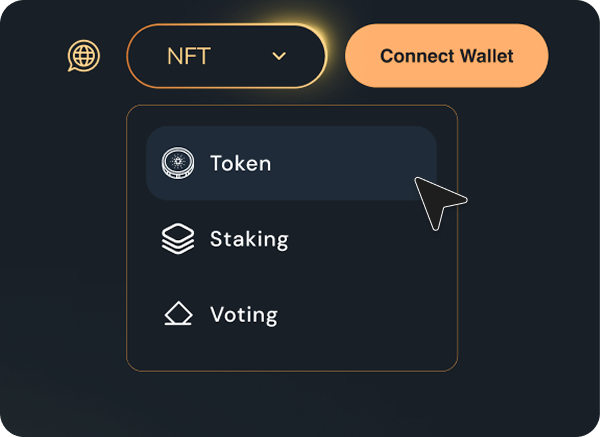Open the language selector speech bubble

pyautogui.click(x=83, y=56)
